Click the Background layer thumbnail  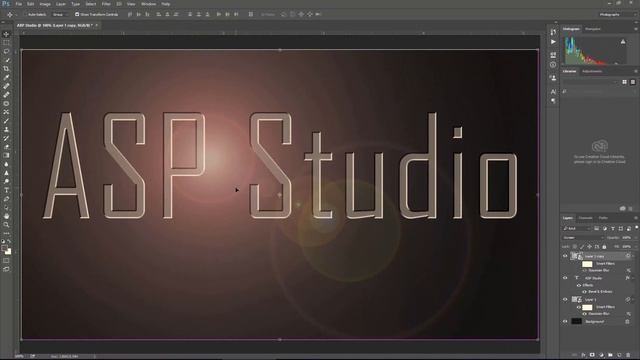tap(576, 322)
